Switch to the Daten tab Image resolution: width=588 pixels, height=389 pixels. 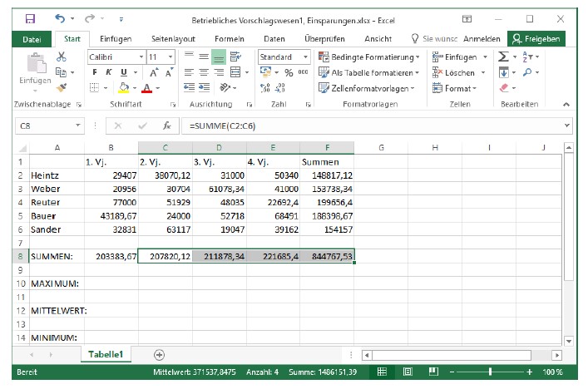(274, 39)
